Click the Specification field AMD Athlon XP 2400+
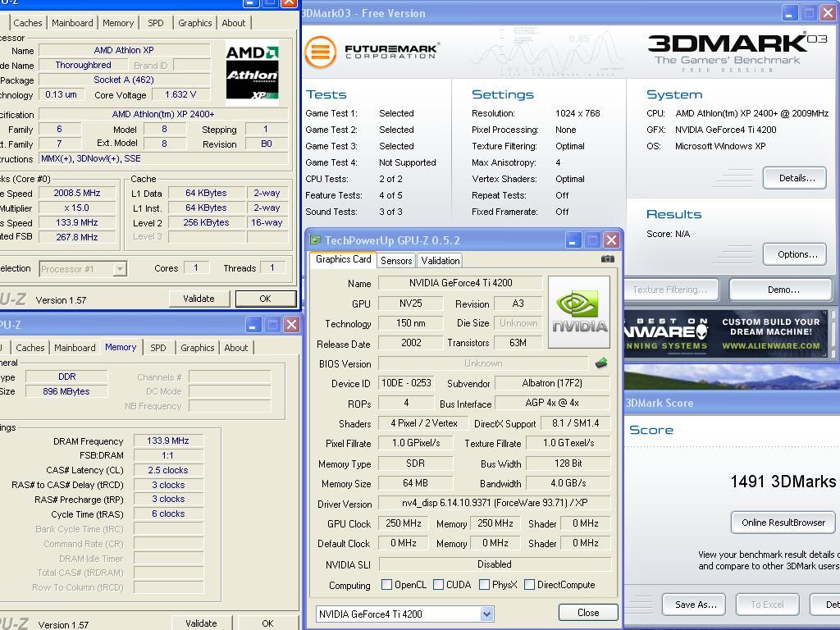Viewport: 840px width, 630px height. pyautogui.click(x=163, y=114)
